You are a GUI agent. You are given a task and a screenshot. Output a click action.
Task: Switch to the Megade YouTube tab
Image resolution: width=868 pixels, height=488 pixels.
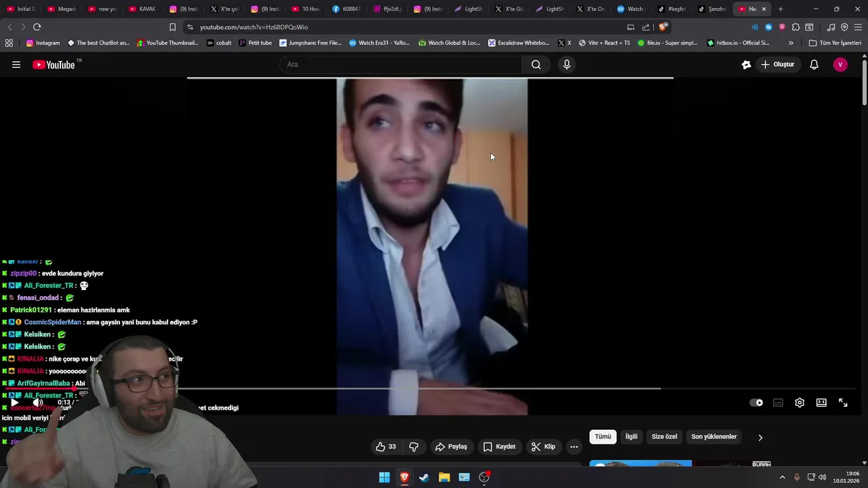[x=61, y=9]
